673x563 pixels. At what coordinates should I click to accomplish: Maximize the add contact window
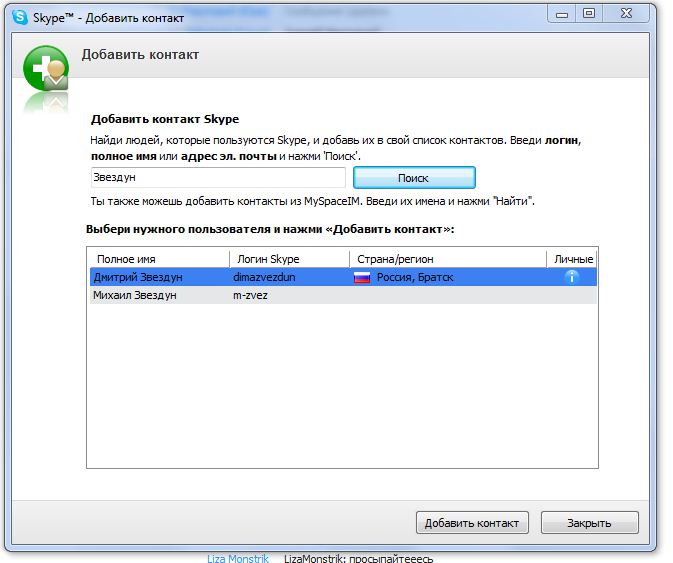[x=589, y=14]
